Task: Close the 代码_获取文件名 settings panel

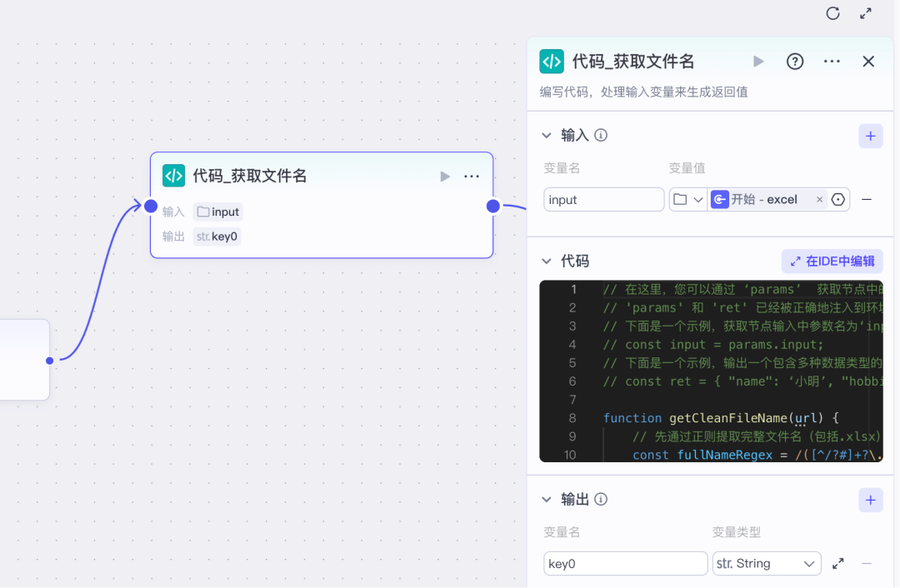Action: tap(868, 62)
